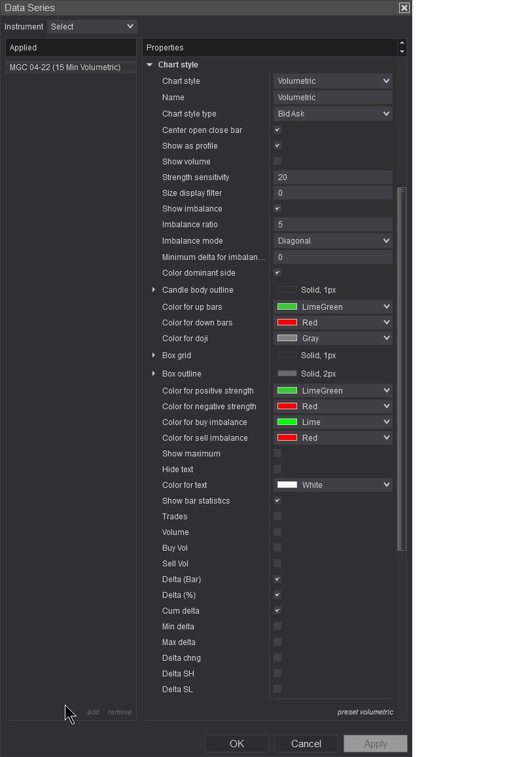Expand the Candle body outline property
Viewport: 532px width, 757px height.
click(x=154, y=289)
